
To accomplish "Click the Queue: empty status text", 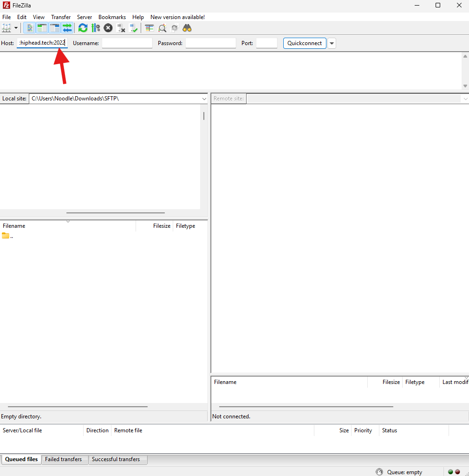I will pyautogui.click(x=404, y=472).
